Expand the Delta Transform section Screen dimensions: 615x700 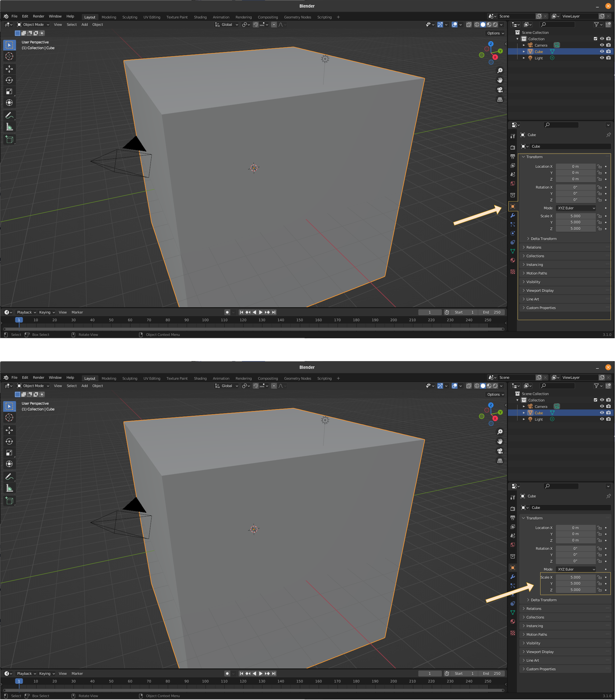(x=543, y=238)
